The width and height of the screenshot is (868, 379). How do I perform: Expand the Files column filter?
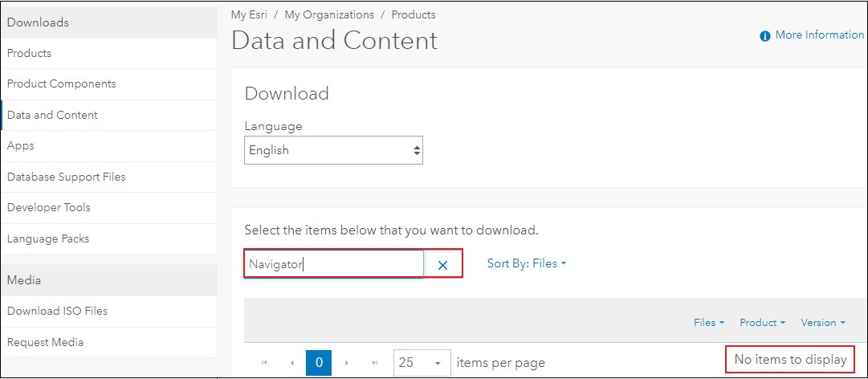tap(709, 323)
